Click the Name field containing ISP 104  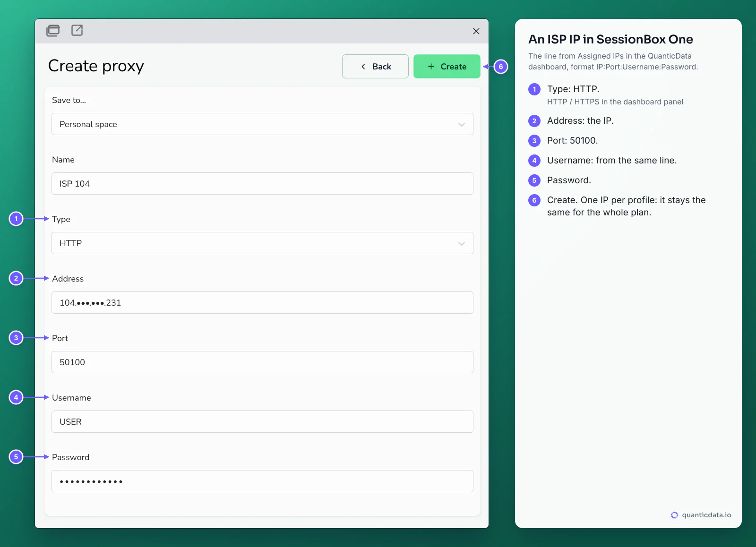click(x=262, y=183)
